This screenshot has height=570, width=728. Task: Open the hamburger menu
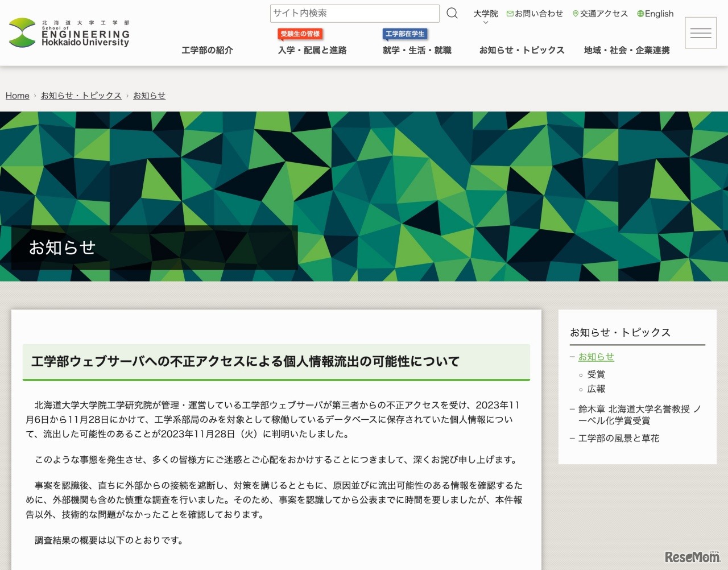coord(701,32)
